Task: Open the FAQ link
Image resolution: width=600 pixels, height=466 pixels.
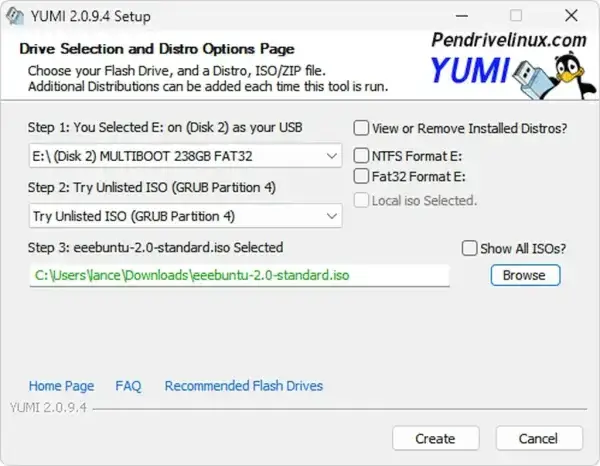Action: [x=128, y=386]
